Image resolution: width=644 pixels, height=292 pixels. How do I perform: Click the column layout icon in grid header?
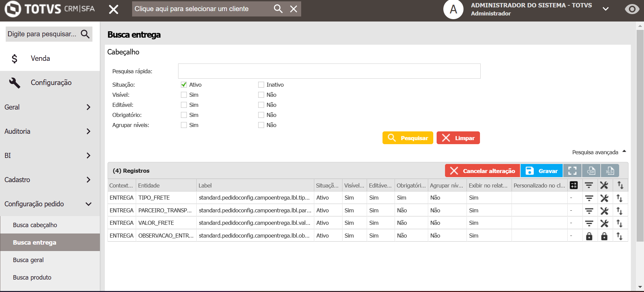point(574,185)
